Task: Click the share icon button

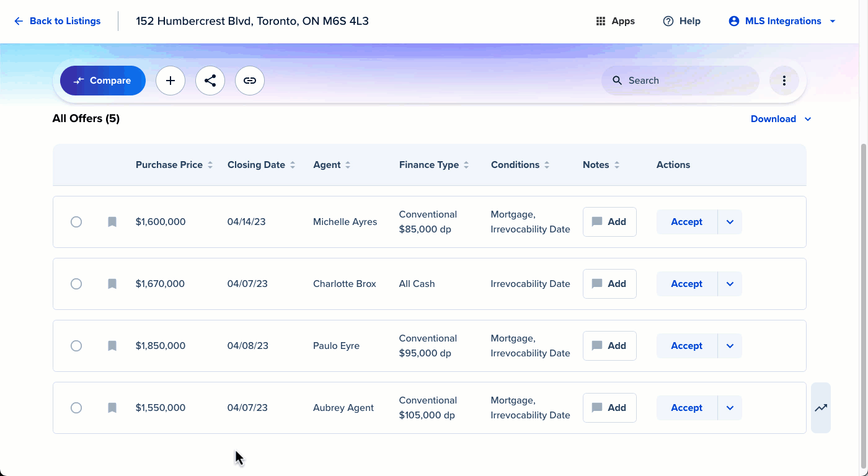Action: 210,81
